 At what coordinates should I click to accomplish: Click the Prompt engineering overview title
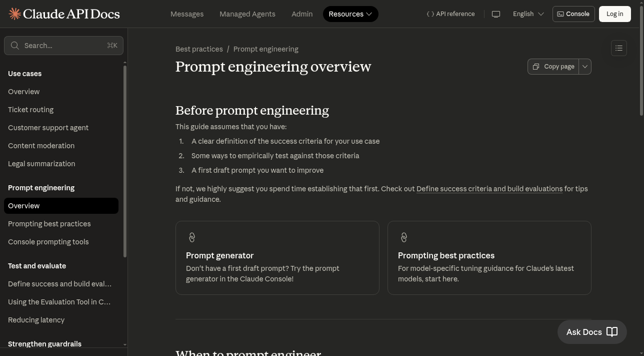(x=273, y=67)
